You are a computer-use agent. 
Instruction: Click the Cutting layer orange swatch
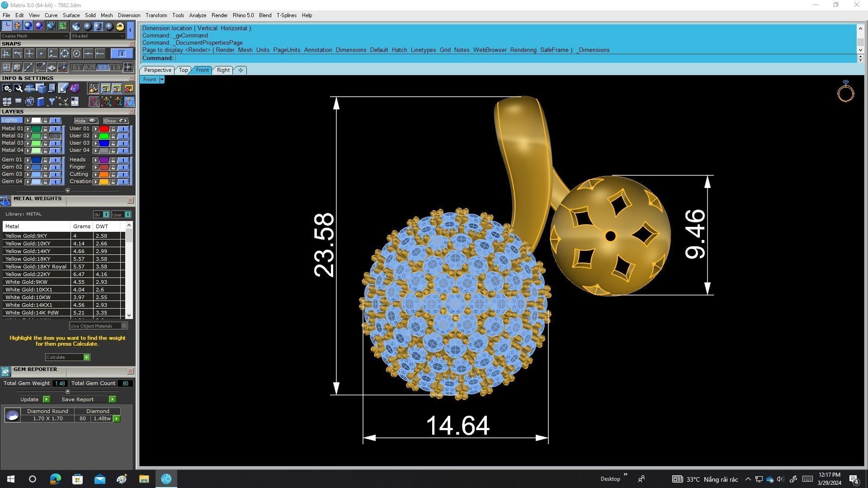click(x=104, y=174)
